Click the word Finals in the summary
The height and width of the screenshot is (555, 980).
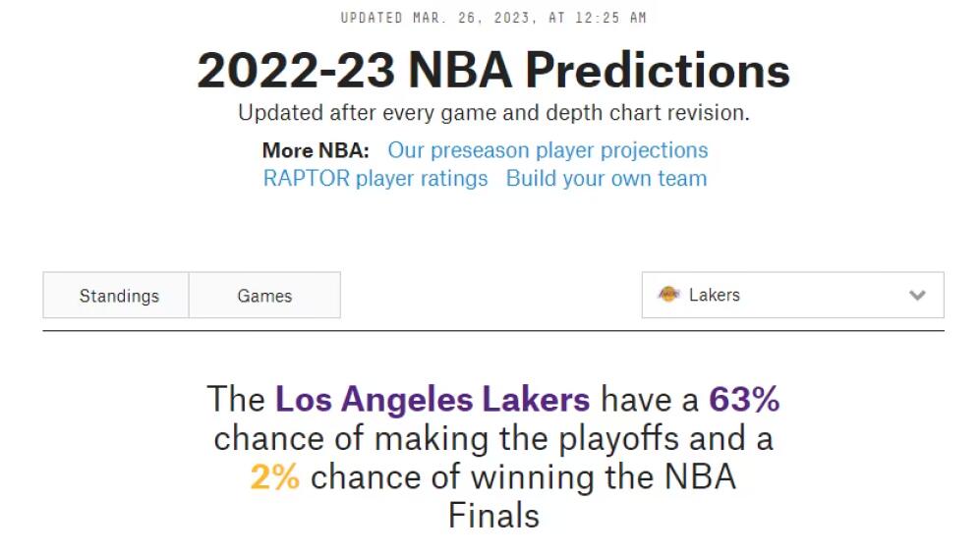(x=493, y=516)
